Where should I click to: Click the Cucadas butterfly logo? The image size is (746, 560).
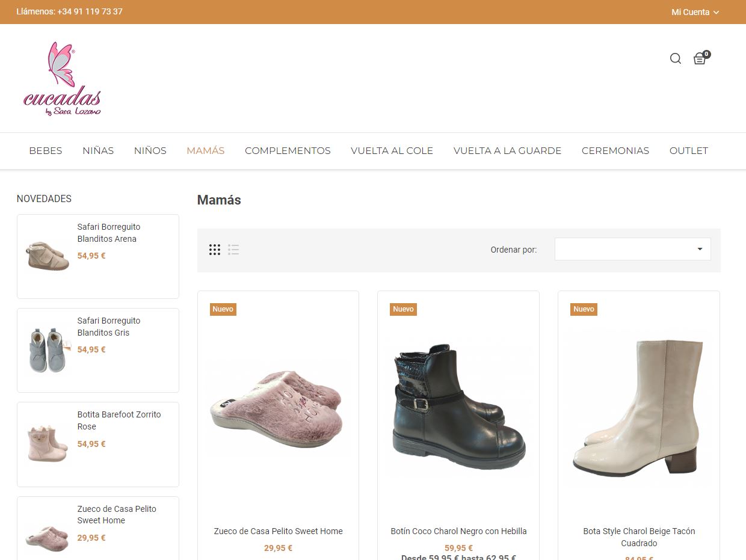pyautogui.click(x=62, y=79)
